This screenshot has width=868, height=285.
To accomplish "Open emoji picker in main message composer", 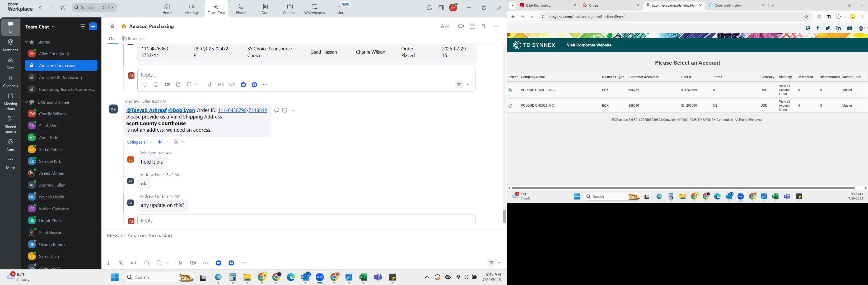I will click(121, 263).
